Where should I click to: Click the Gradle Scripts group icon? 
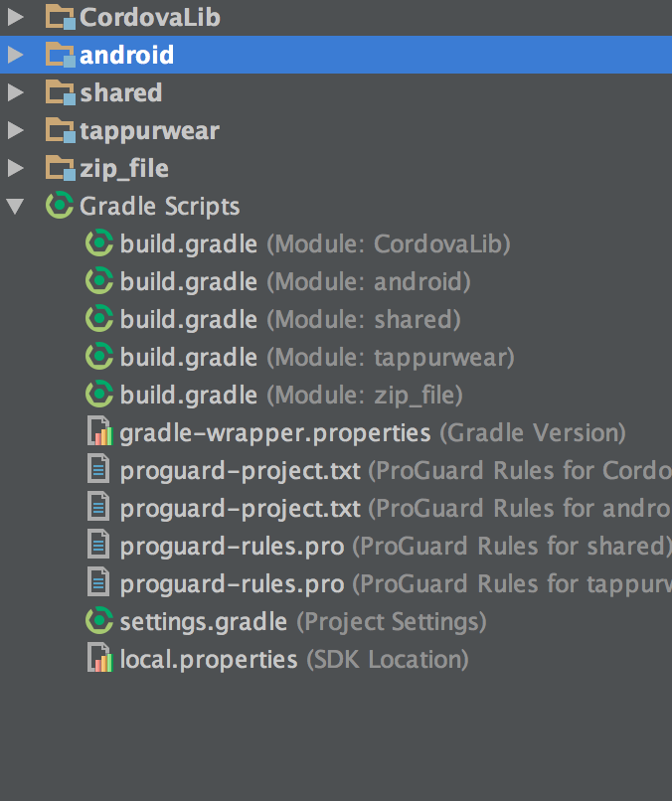[61, 207]
